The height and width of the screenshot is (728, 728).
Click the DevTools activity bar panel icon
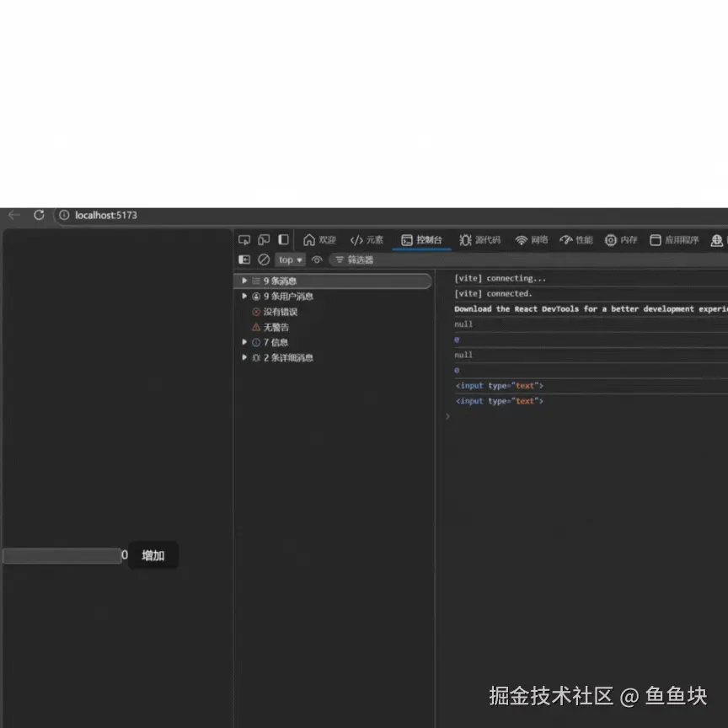tap(283, 239)
